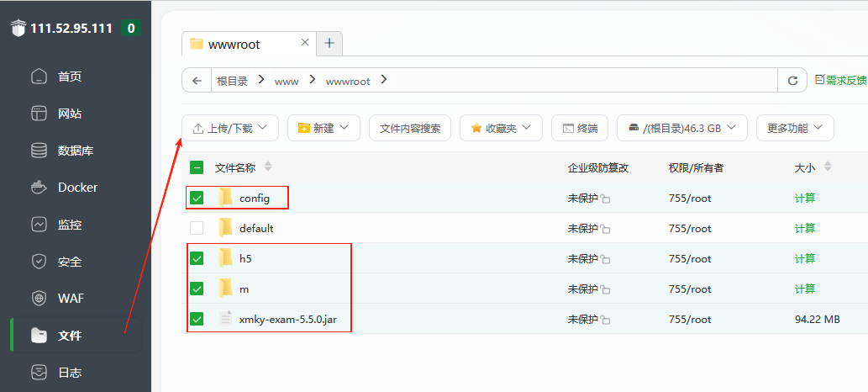
Task: Expand the 新建 dropdown
Action: (324, 128)
